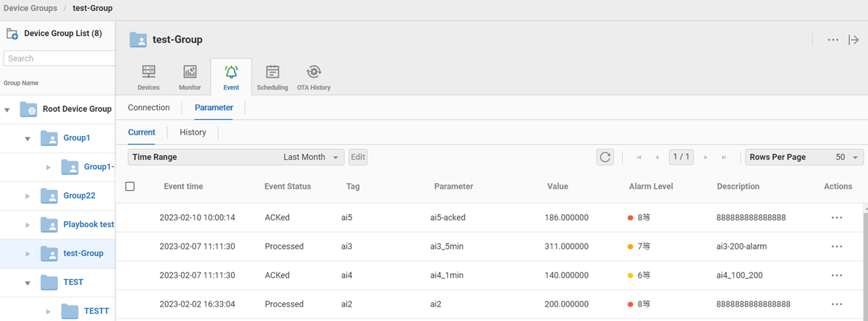Switch to the History tab
Screen dimensions: 868x321
click(x=193, y=132)
